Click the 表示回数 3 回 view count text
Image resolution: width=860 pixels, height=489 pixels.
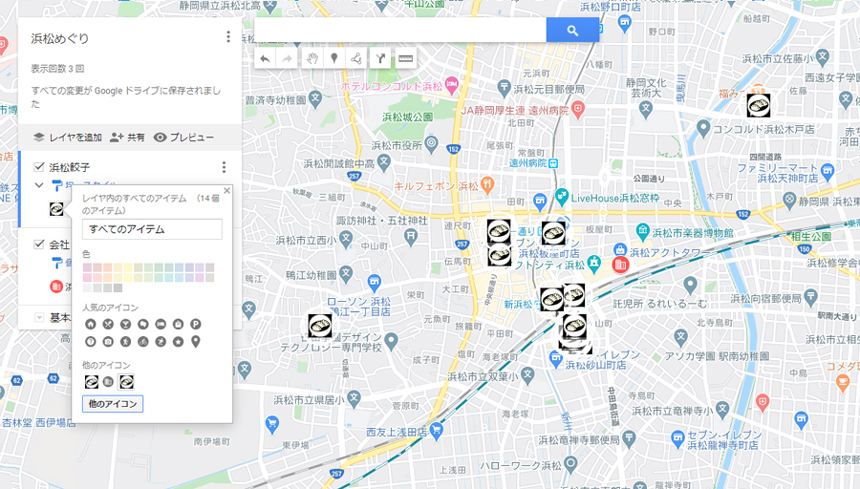(58, 69)
